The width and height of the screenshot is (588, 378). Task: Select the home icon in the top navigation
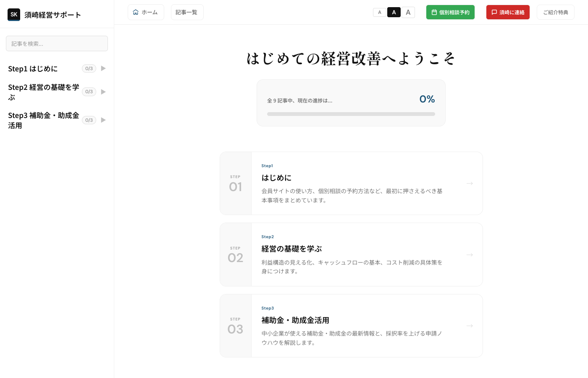pyautogui.click(x=136, y=12)
